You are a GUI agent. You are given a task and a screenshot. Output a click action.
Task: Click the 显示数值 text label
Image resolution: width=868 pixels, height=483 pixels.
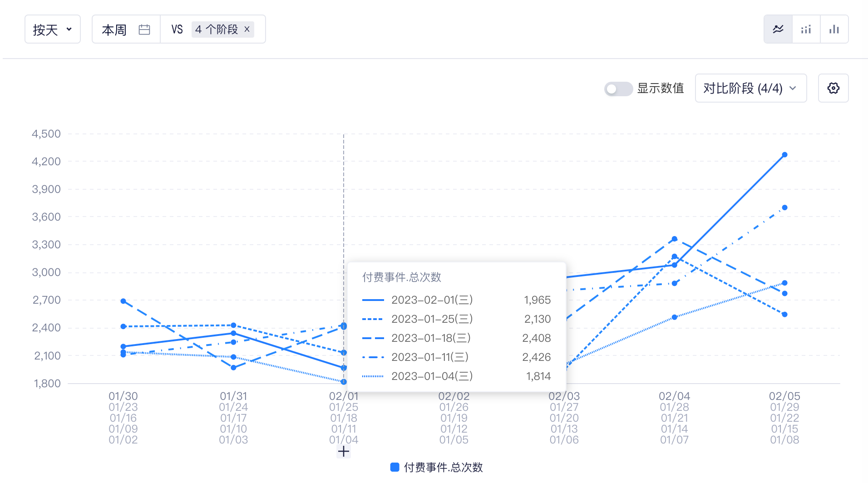click(x=661, y=89)
